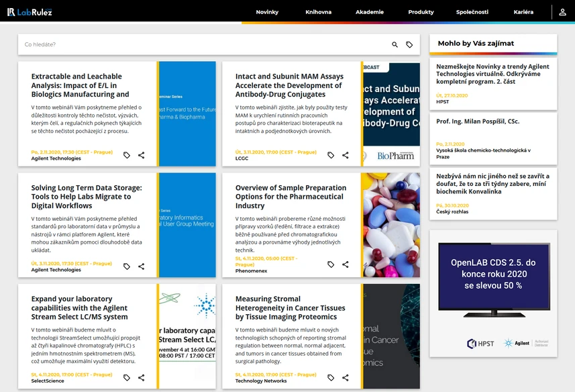Share the Measuring Stromal Heterogeneity webinar
This screenshot has width=575, height=392.
coord(346,377)
